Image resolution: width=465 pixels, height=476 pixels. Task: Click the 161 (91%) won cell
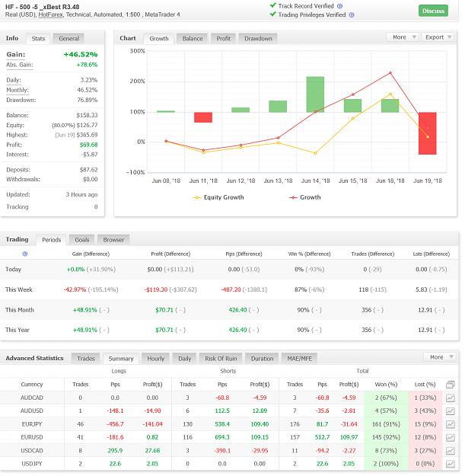point(386,424)
